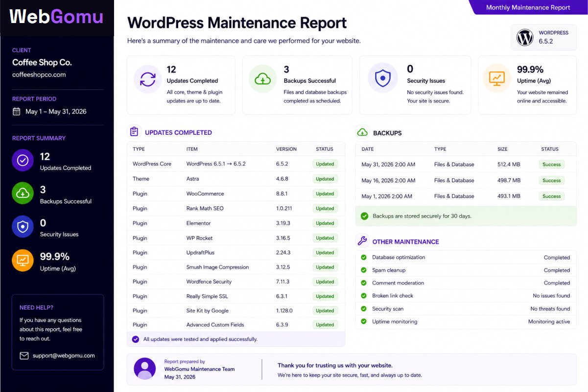Click the green check beside Security scan
588x392 pixels.
(364, 309)
